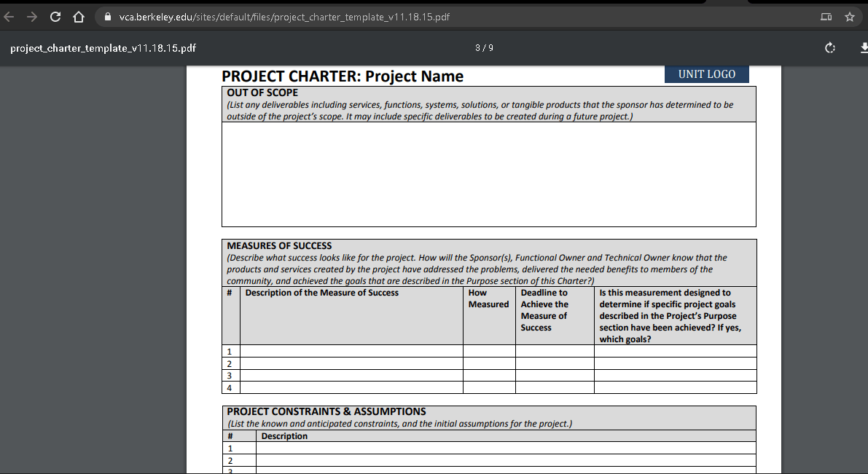The image size is (868, 474).
Task: Click row 2 goals cell in Measures table
Action: pyautogui.click(x=676, y=363)
